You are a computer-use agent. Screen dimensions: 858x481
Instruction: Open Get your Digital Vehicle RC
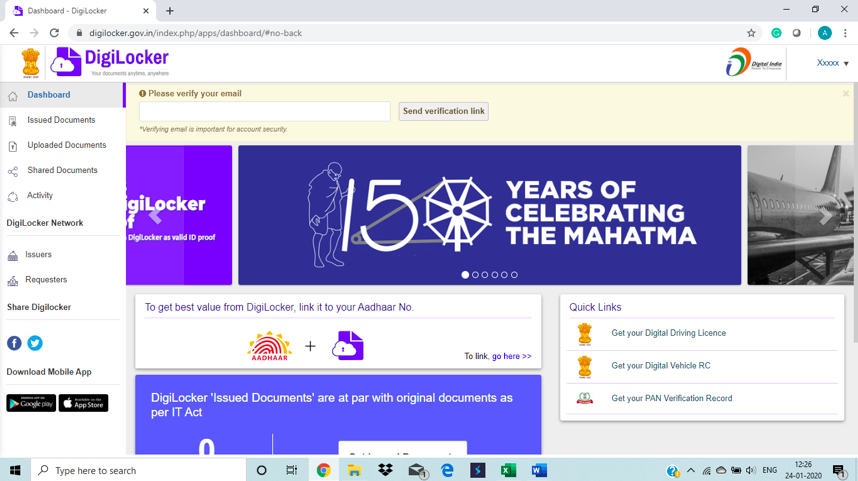point(660,366)
